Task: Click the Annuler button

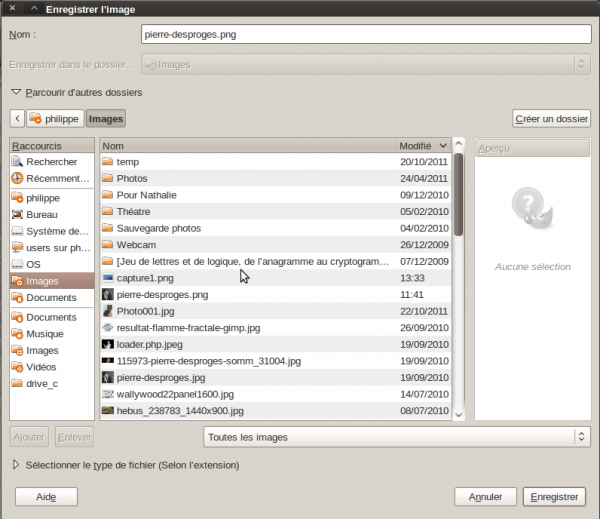Action: click(485, 497)
